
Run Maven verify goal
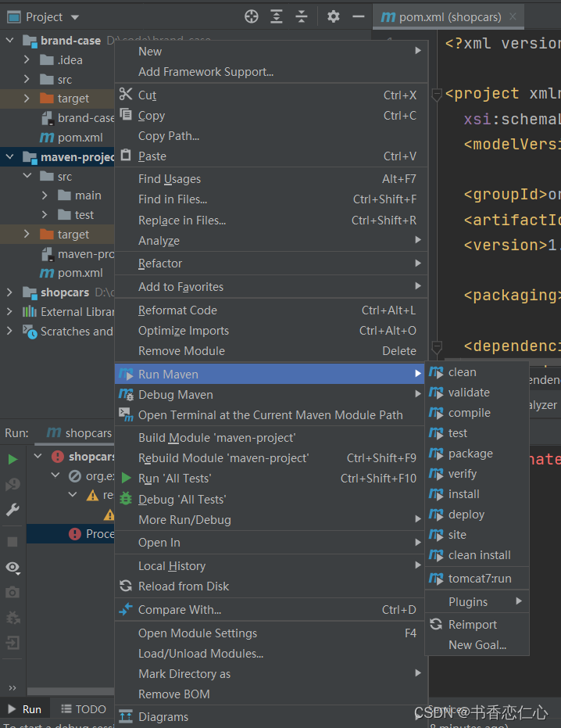pos(477,474)
